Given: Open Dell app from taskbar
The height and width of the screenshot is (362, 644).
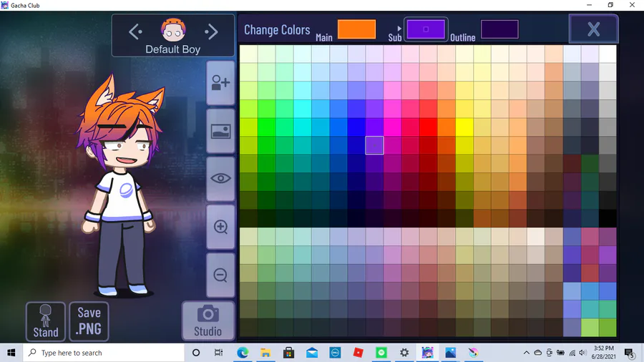Looking at the screenshot, I should (335, 353).
